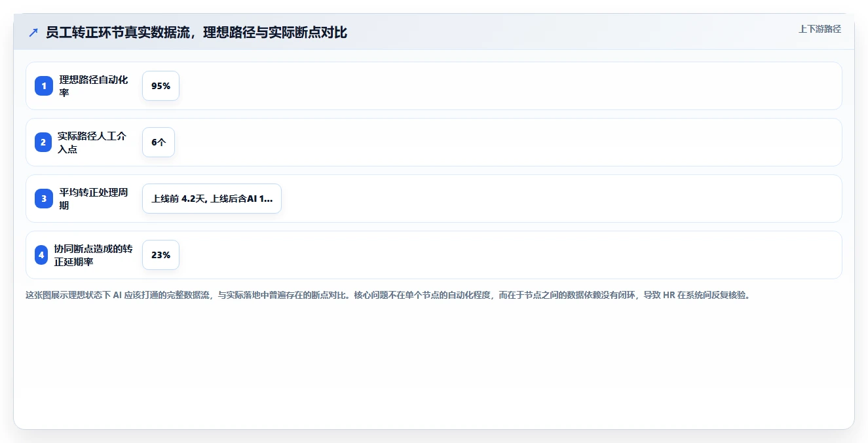Select the 平均转正处理周期 label
868x443 pixels.
tap(94, 199)
